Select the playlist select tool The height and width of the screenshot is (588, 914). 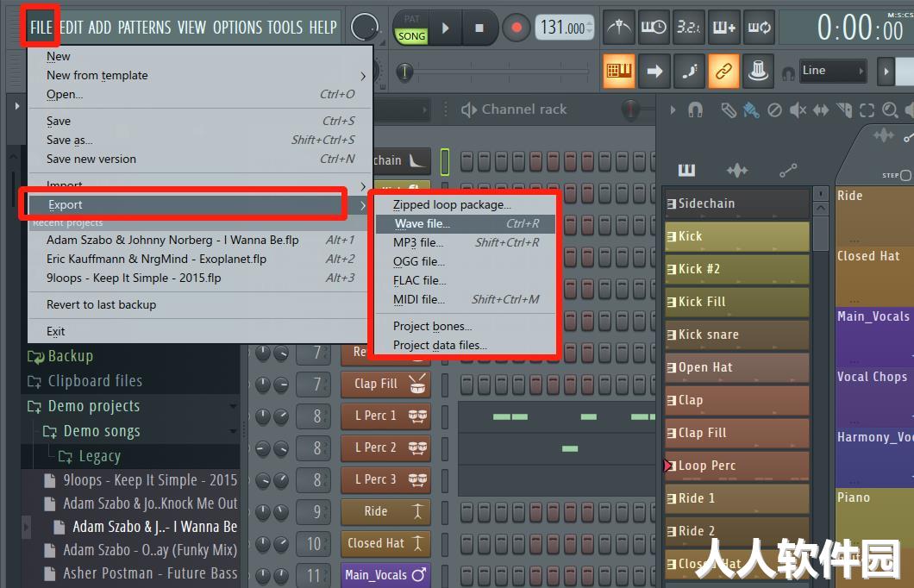click(867, 109)
